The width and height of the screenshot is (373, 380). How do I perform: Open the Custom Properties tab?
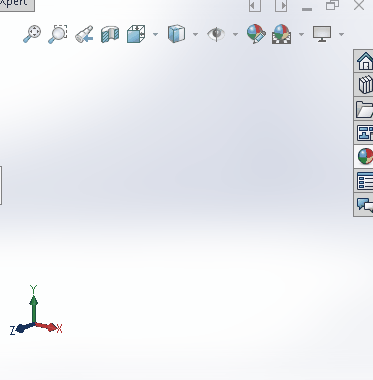[364, 180]
